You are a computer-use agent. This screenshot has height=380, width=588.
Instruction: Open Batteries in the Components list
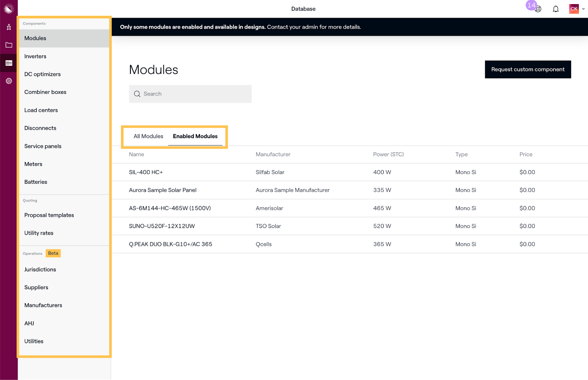pyautogui.click(x=35, y=182)
